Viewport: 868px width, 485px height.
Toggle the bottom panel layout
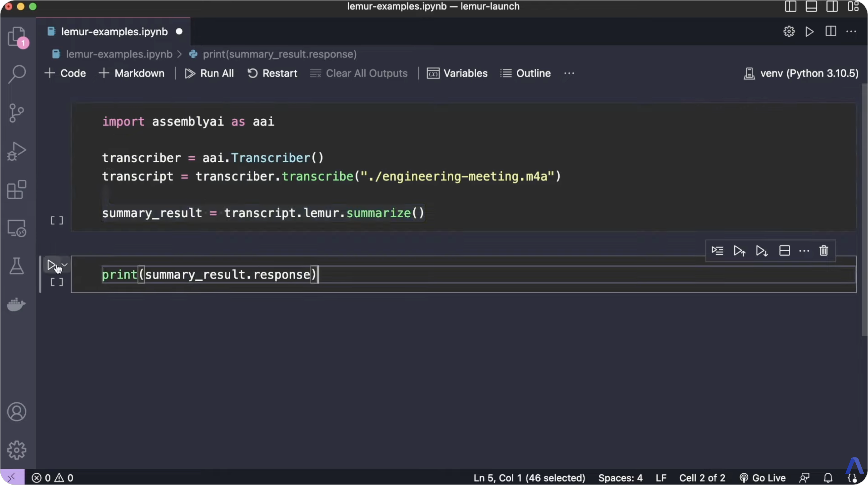pyautogui.click(x=811, y=6)
